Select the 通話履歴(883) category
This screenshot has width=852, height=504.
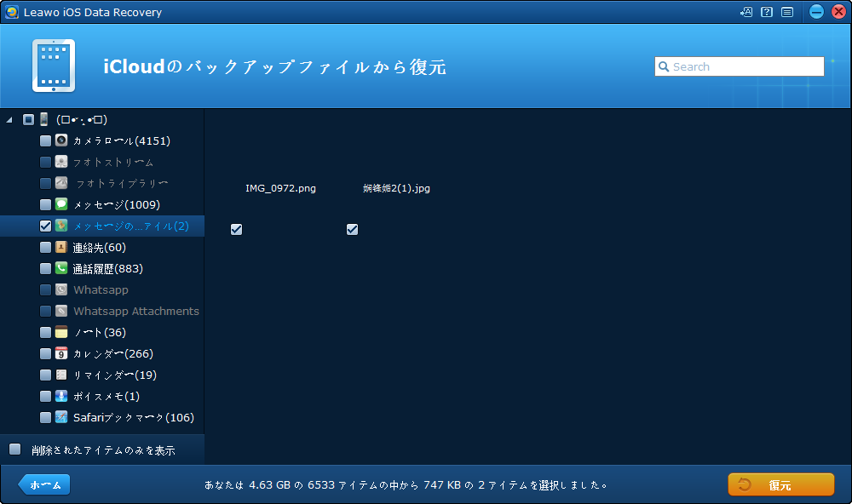pyautogui.click(x=107, y=269)
